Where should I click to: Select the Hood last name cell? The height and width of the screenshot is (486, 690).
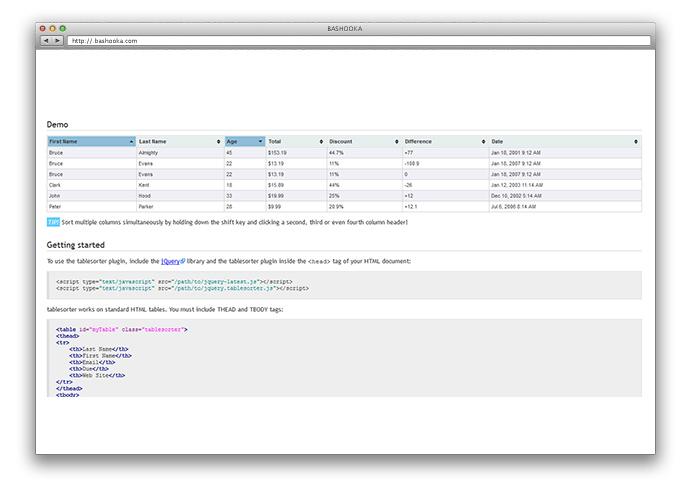coord(180,195)
